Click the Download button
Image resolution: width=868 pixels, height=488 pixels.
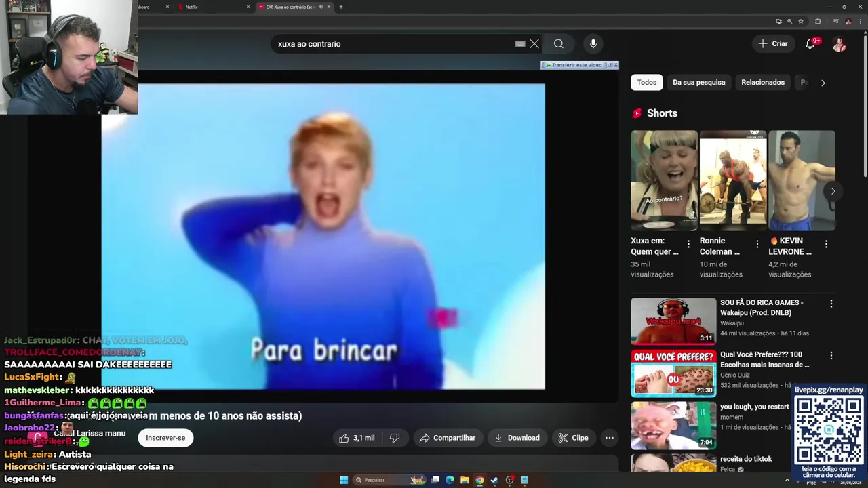(517, 438)
